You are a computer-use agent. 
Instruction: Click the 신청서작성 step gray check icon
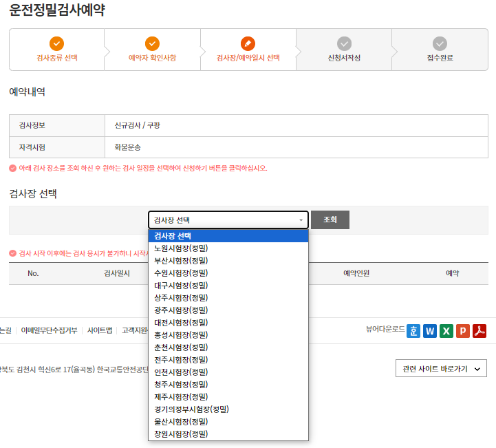(344, 43)
